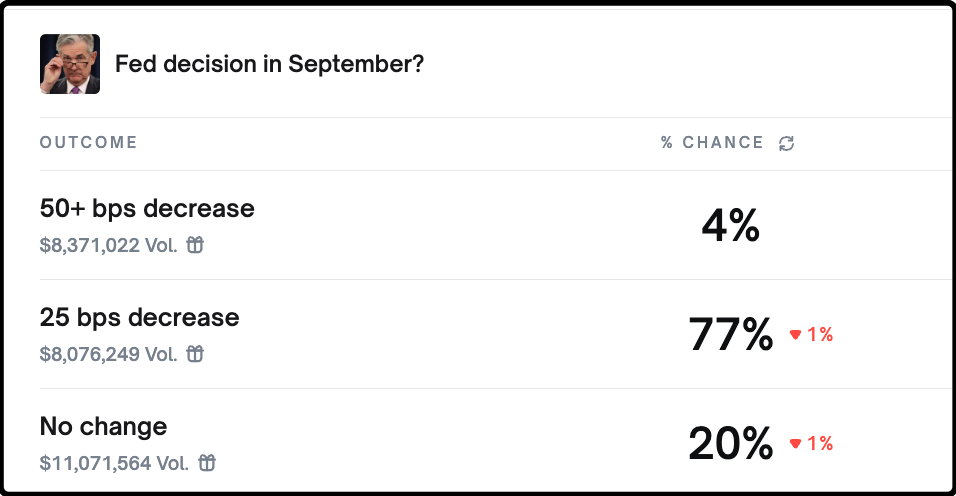Select the 50+ bps decrease outcome
Image resolution: width=956 pixels, height=496 pixels.
pos(147,209)
